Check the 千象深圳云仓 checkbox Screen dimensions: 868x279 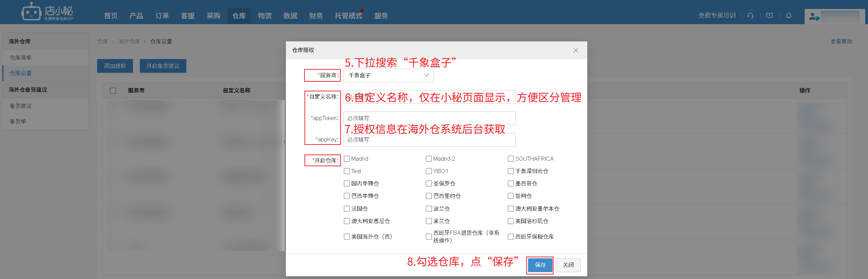511,171
